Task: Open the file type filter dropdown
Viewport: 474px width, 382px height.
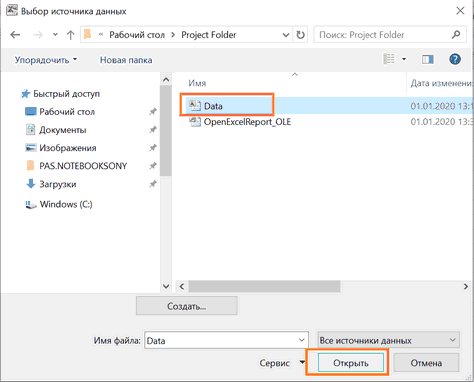Action: click(x=389, y=340)
